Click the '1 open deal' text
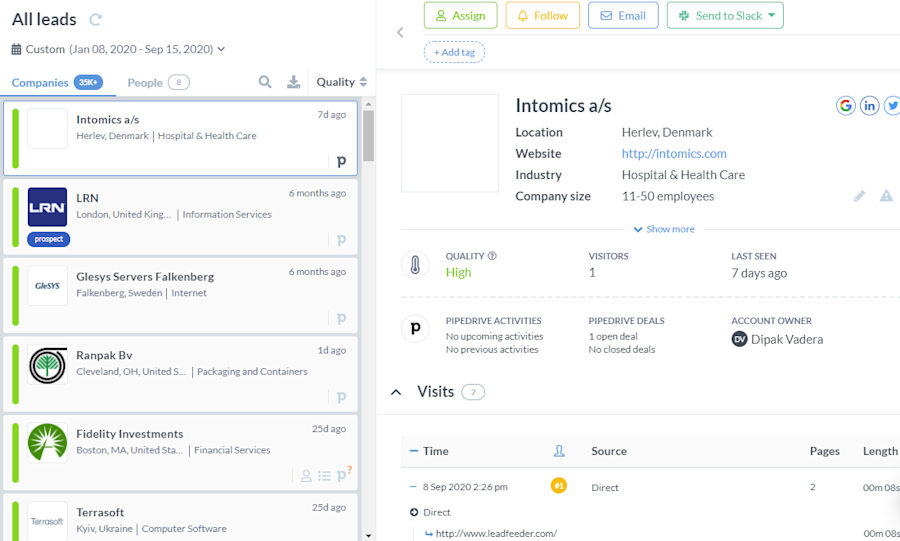 tap(613, 336)
